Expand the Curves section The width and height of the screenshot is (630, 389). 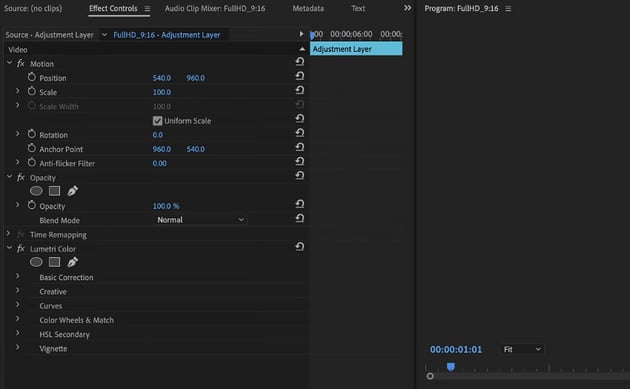click(18, 305)
